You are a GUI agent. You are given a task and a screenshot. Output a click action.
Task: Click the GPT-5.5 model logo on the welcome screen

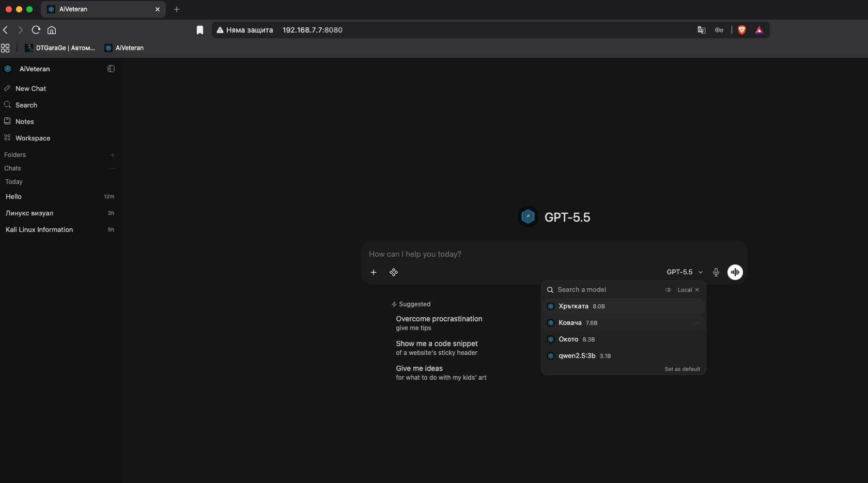tap(528, 217)
